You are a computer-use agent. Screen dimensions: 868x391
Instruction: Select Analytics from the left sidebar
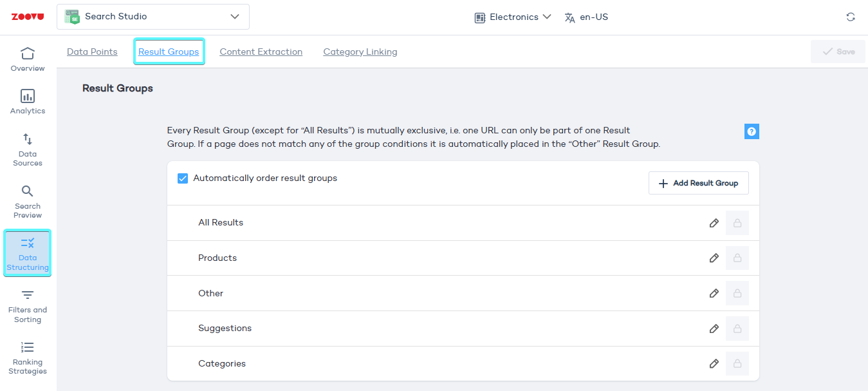27,101
